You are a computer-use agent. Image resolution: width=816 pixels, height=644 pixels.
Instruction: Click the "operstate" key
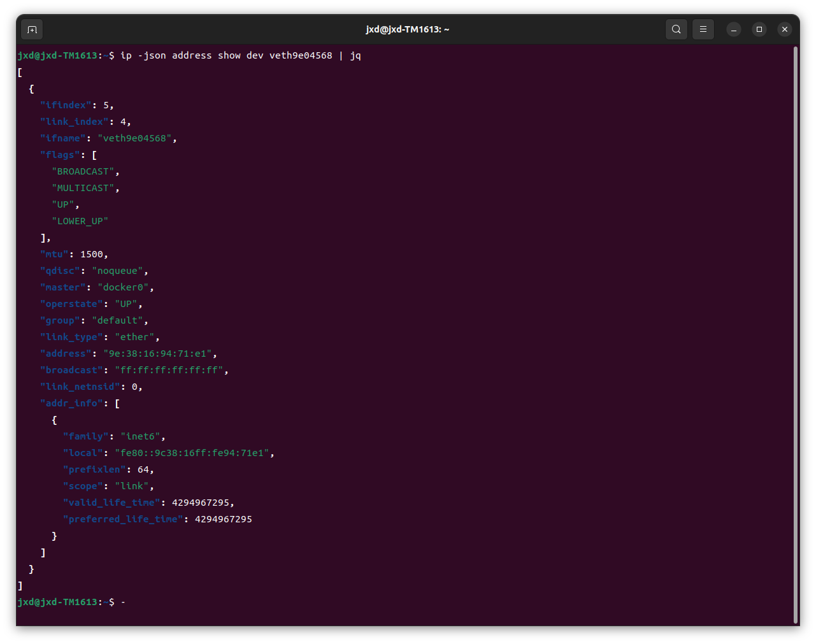(x=72, y=304)
